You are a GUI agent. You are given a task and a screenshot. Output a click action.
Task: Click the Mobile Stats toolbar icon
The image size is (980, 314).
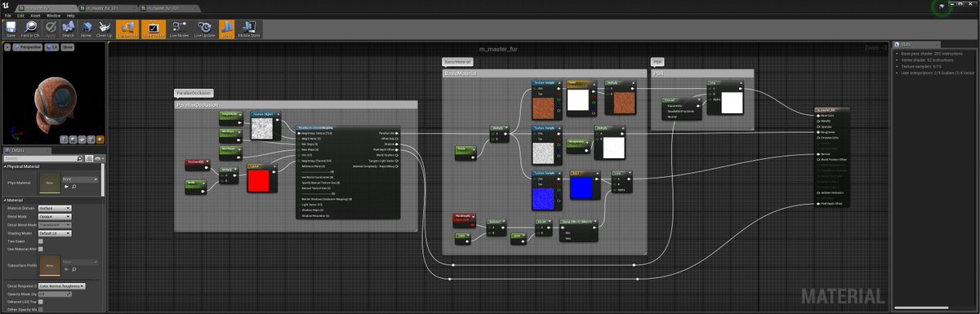click(x=248, y=29)
